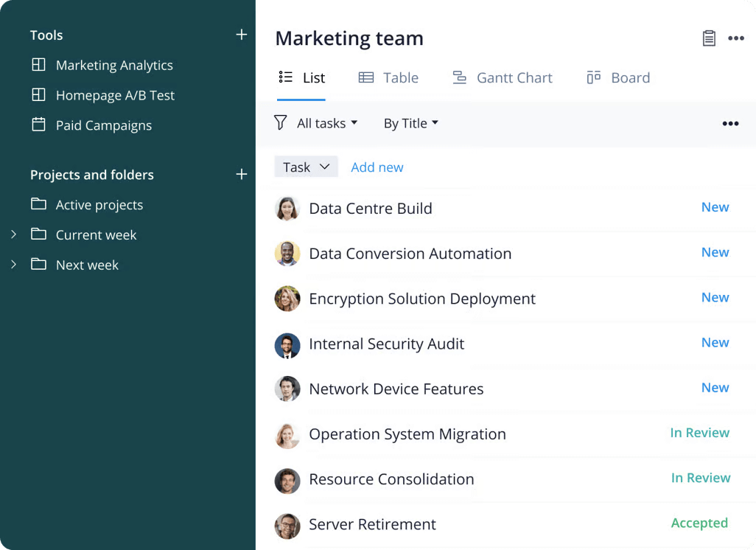
Task: Click the Paid Campaigns calendar icon
Action: tap(38, 125)
